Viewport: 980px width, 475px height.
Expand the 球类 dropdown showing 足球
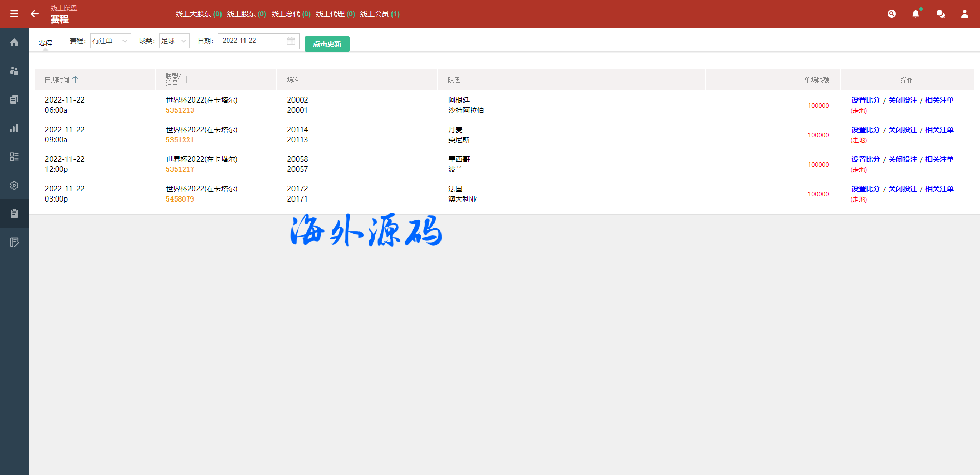[x=174, y=41]
